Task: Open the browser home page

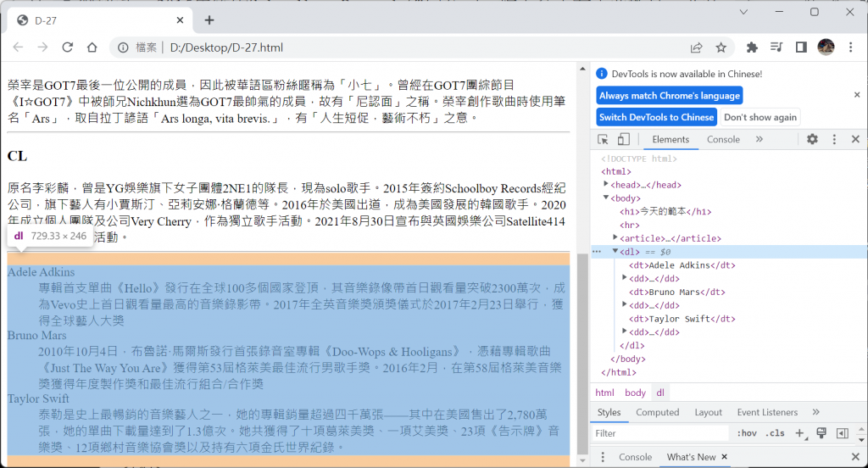Action: (92, 47)
